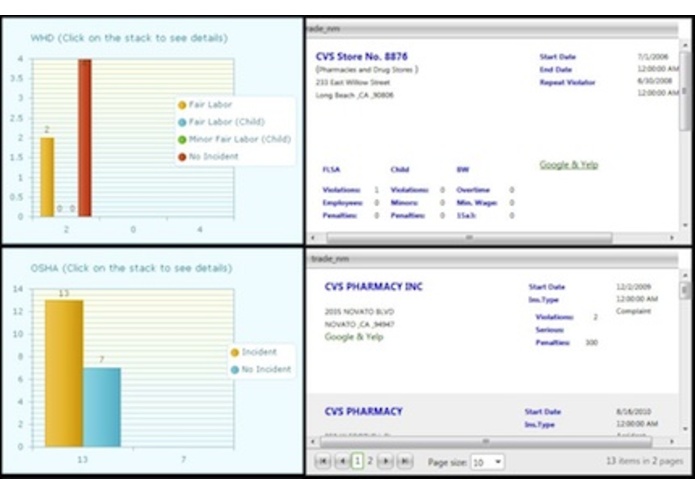This screenshot has height=494, width=695.
Task: Click left arrow of bottom panel horizontal scrollbar
Action: pos(313,442)
